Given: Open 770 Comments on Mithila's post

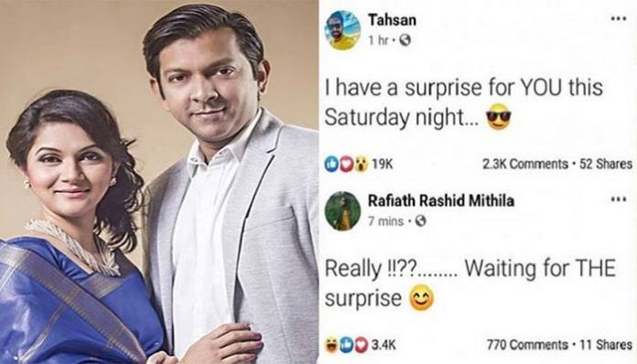Looking at the screenshot, I should pos(527,346).
